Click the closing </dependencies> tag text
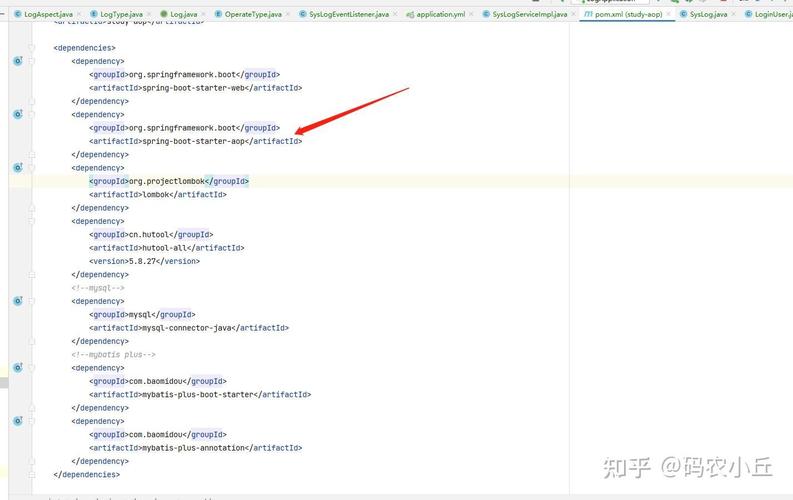Viewport: 793px width, 500px height. [86, 475]
